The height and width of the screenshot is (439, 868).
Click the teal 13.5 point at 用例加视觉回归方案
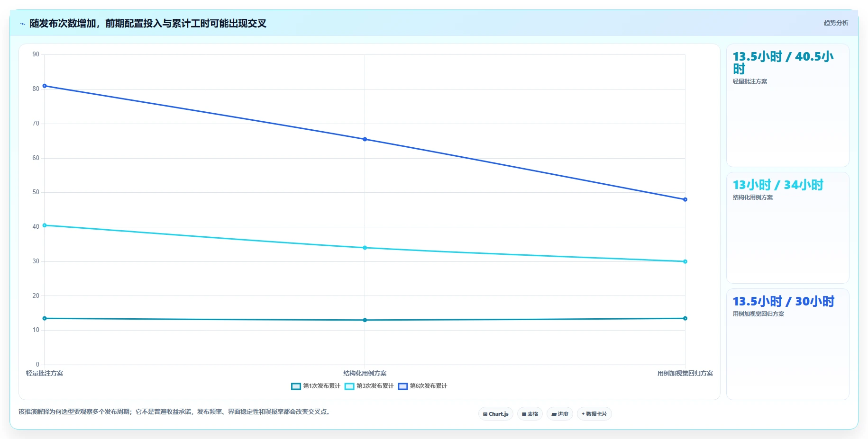coord(685,318)
